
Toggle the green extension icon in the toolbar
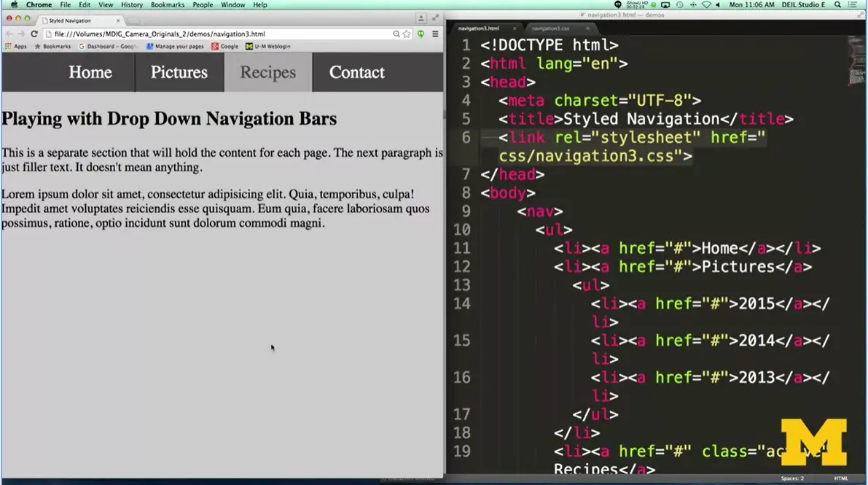click(420, 34)
